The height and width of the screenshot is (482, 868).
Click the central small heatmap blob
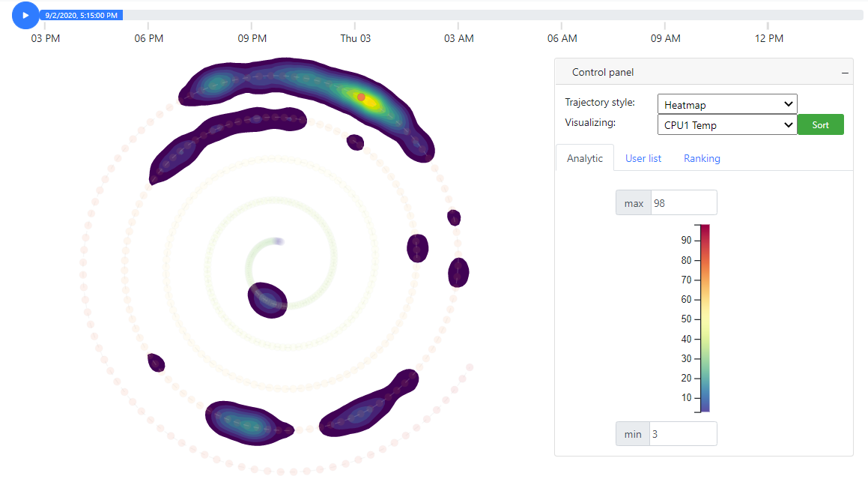pyautogui.click(x=267, y=300)
